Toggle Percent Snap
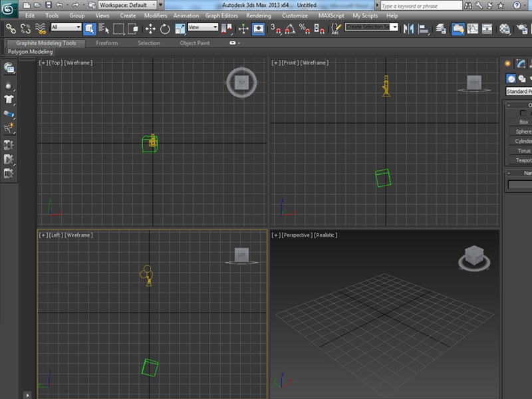The height and width of the screenshot is (399, 532). click(x=305, y=29)
